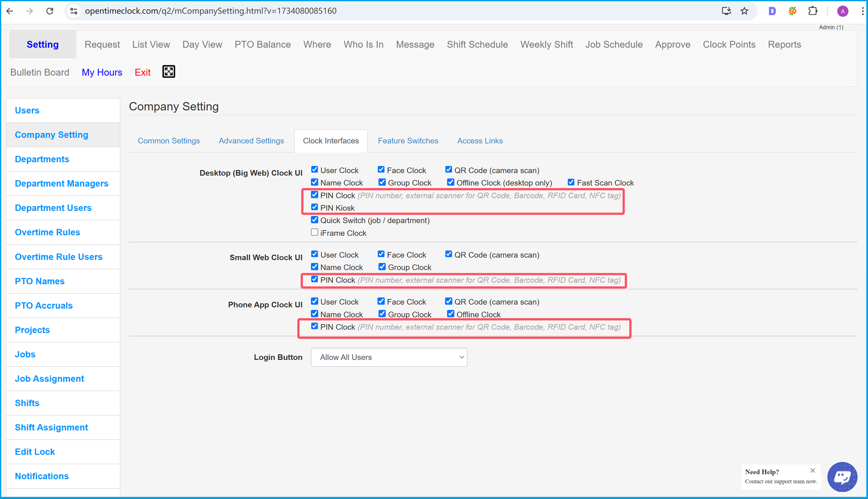Viewport: 868px width, 499px height.
Task: Open Bulletin Board link
Action: (x=39, y=72)
